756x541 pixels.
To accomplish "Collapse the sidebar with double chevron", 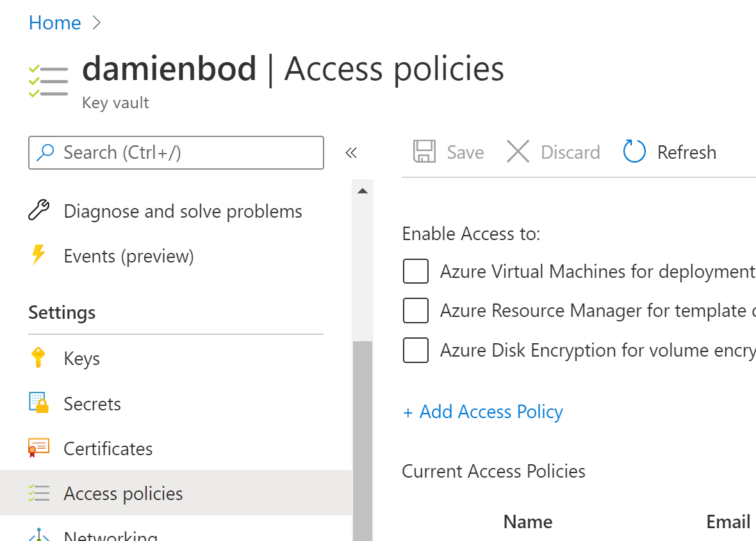I will (x=350, y=152).
